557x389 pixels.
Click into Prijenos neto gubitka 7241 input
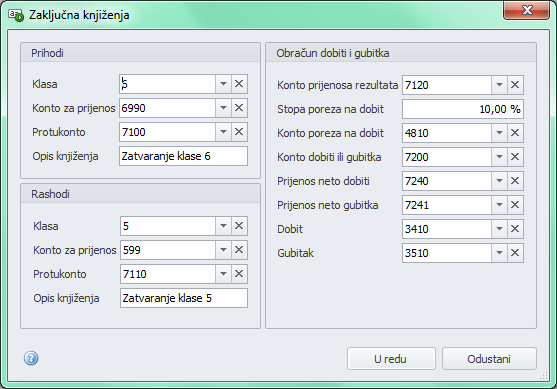coord(447,205)
